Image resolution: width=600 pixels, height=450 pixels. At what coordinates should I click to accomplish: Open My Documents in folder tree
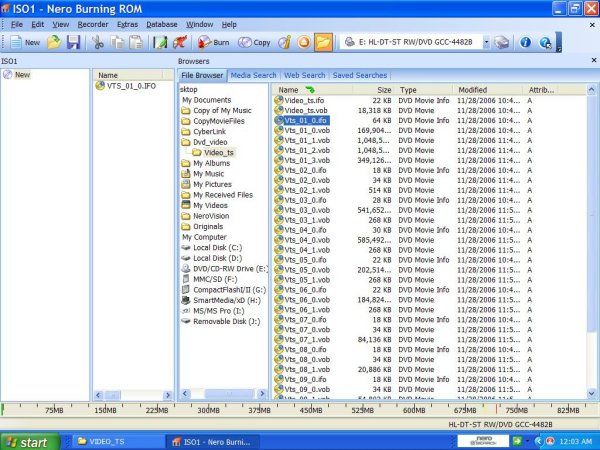tap(207, 100)
